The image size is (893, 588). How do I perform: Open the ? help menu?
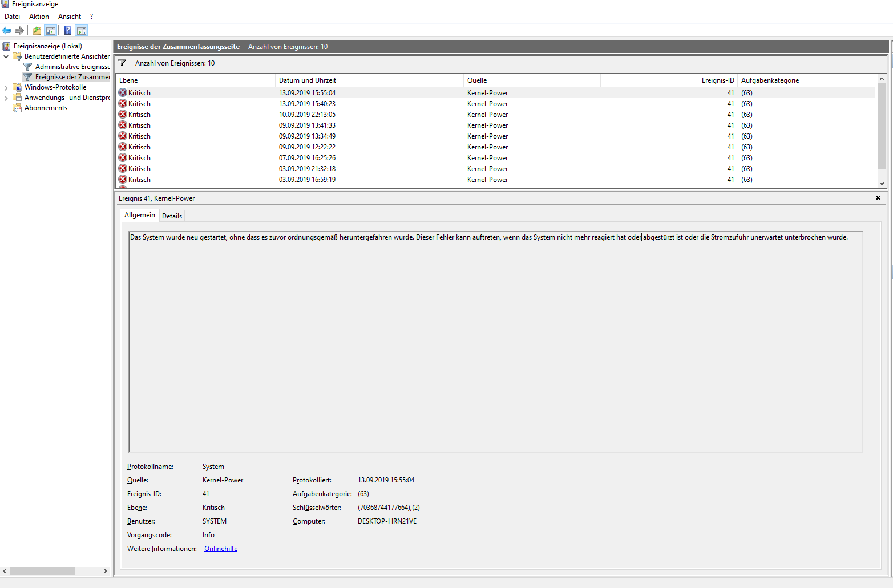(x=91, y=17)
